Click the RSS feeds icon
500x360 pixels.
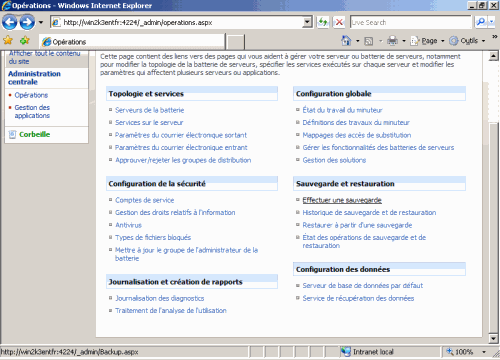coord(369,41)
